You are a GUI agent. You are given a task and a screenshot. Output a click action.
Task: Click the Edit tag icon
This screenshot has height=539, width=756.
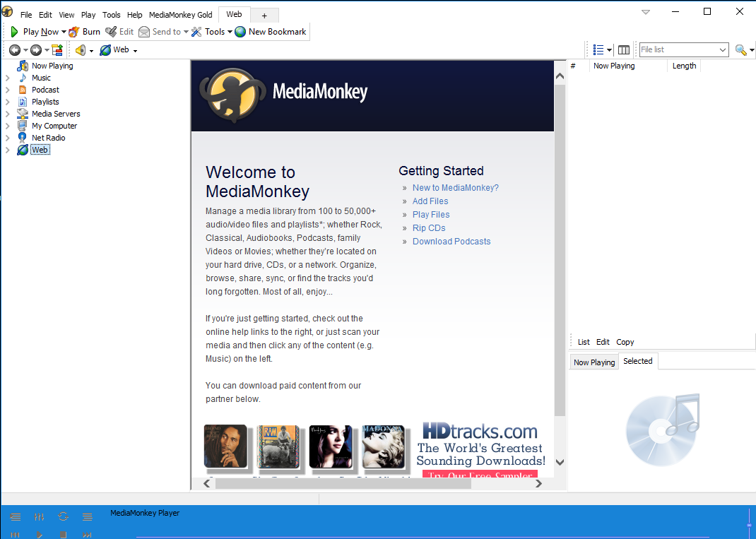(x=111, y=32)
